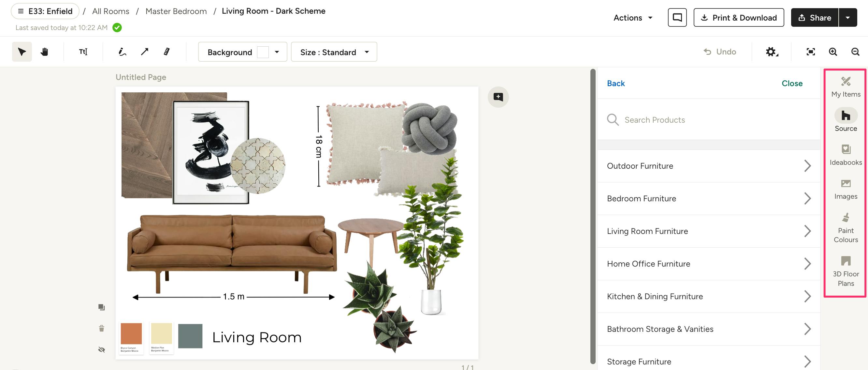Choose the text tool
Screen dimensions: 868x370
coord(83,52)
